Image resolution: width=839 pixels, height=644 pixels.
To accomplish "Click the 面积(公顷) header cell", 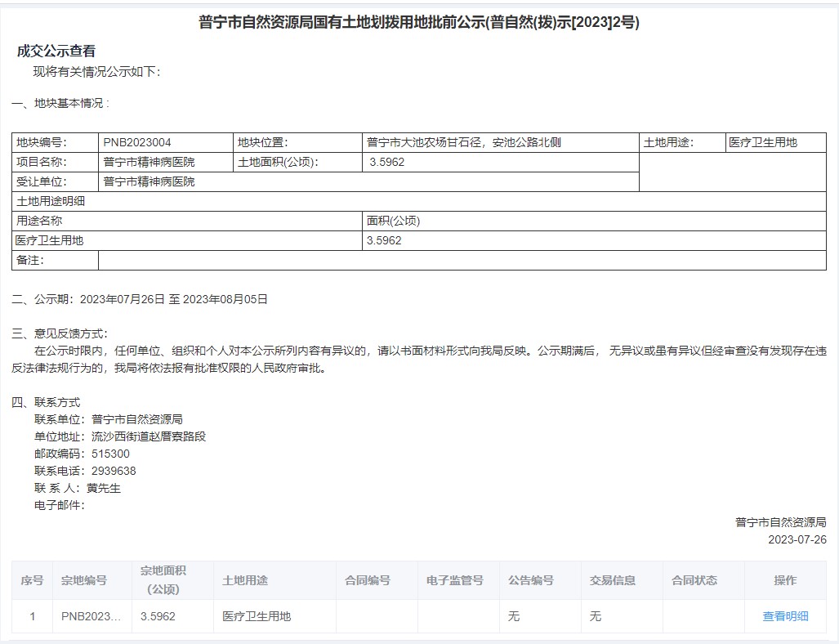I will tap(595, 221).
